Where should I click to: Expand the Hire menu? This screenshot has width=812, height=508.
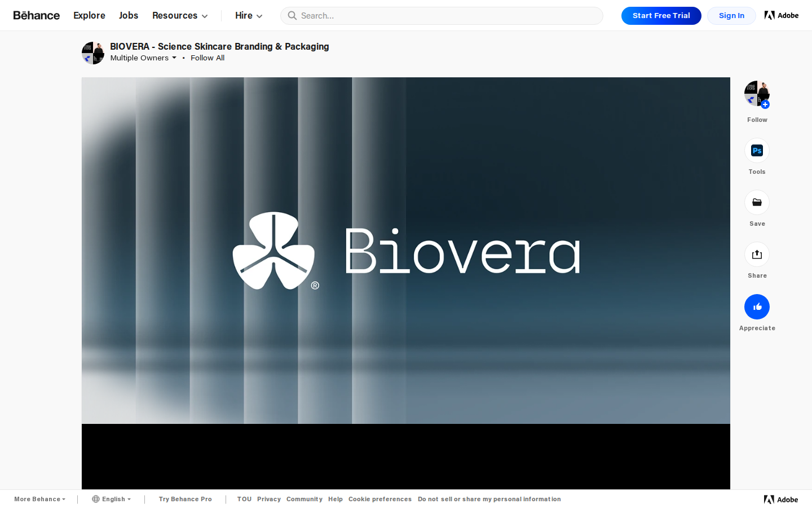tap(248, 15)
